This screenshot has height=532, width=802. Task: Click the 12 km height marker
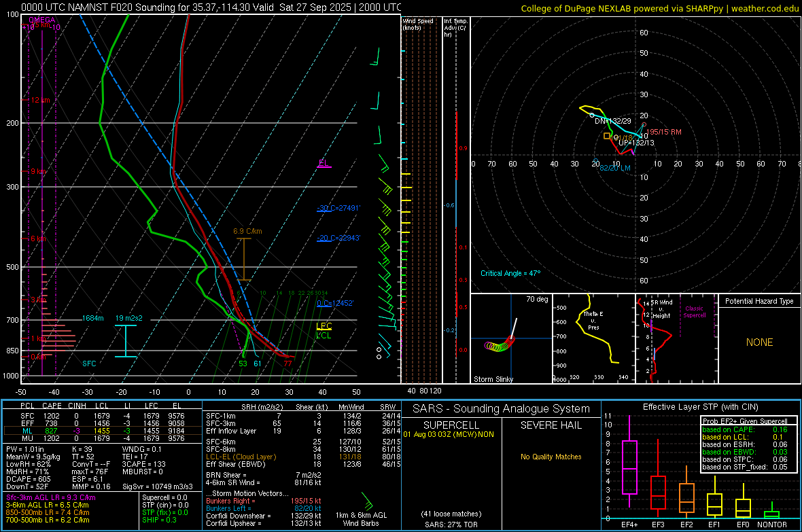click(x=40, y=100)
